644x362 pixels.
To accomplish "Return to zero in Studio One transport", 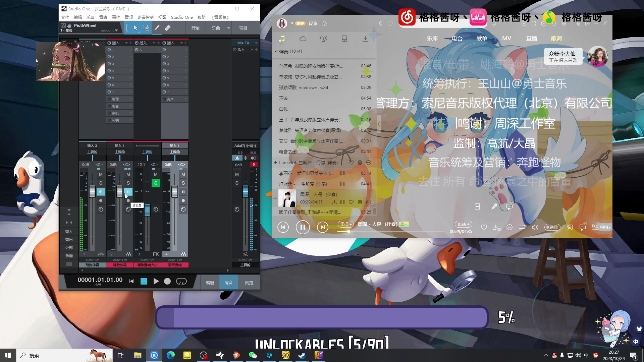I will 131,281.
